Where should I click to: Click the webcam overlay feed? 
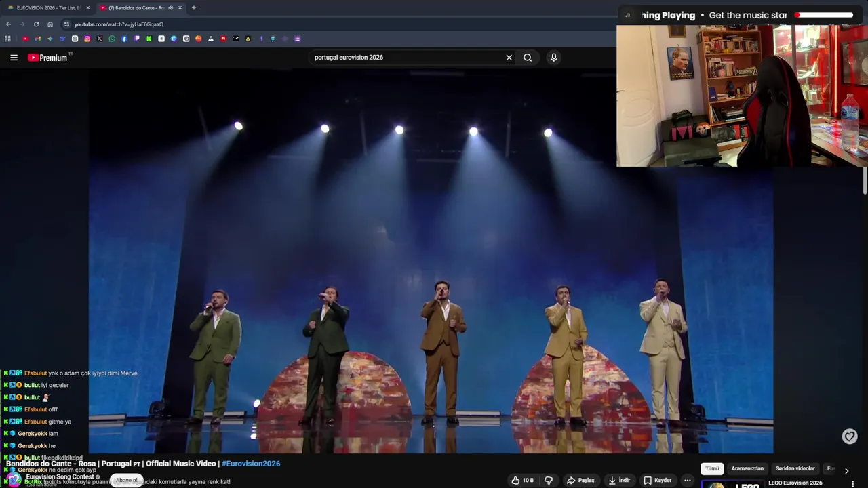coord(742,96)
